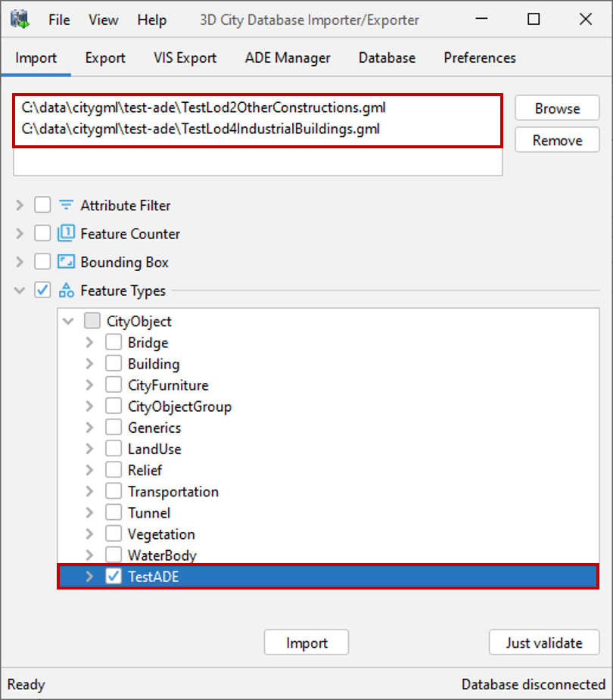Expand the CityObjectGroup tree node

pyautogui.click(x=89, y=406)
